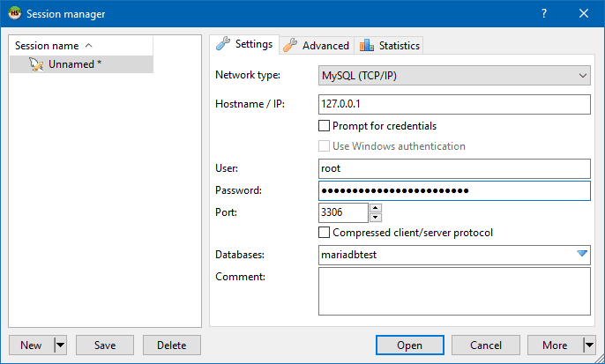Click the title bar help question mark
Screen dimensions: 605x364
tap(543, 13)
